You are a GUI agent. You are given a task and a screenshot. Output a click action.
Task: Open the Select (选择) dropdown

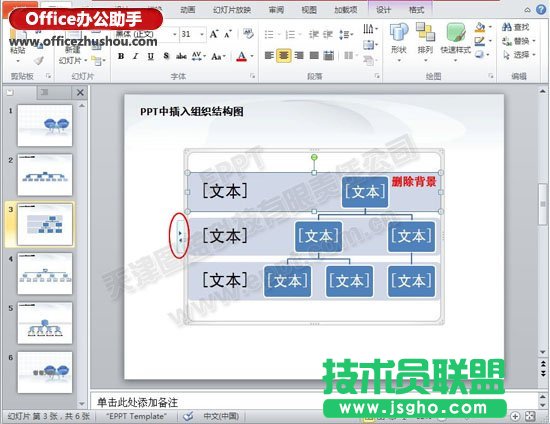[519, 55]
